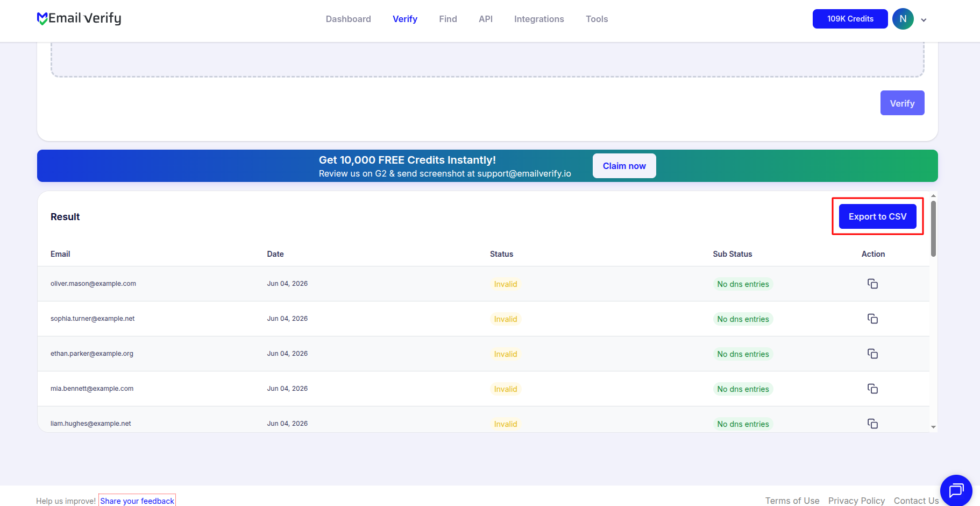The height and width of the screenshot is (506, 980).
Task: Click inside the dashed email input area
Action: coord(487,59)
